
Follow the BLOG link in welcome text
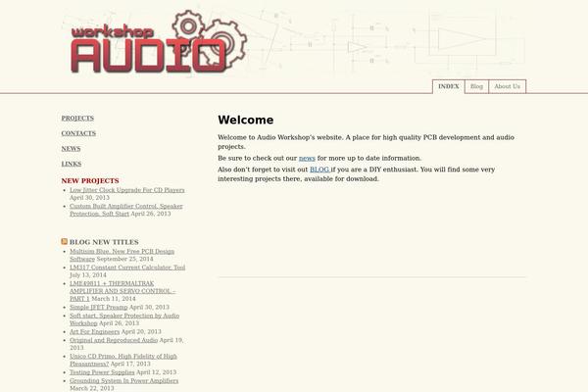pos(319,170)
